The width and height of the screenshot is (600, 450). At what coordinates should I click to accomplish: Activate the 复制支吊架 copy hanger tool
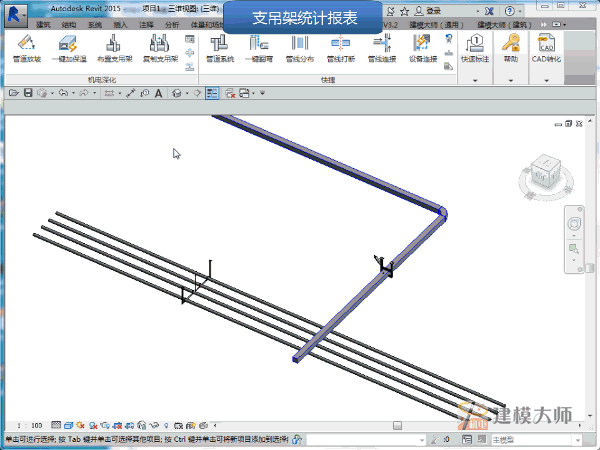pos(160,48)
